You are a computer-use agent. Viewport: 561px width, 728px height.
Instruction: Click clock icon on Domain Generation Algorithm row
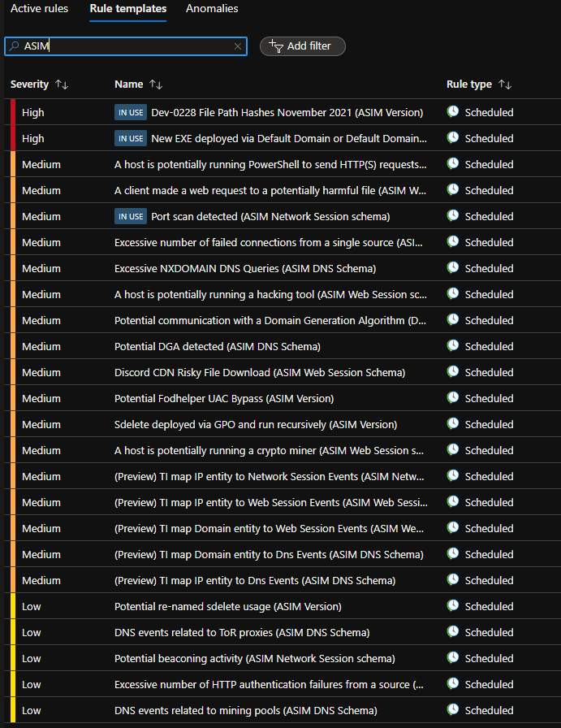453,319
